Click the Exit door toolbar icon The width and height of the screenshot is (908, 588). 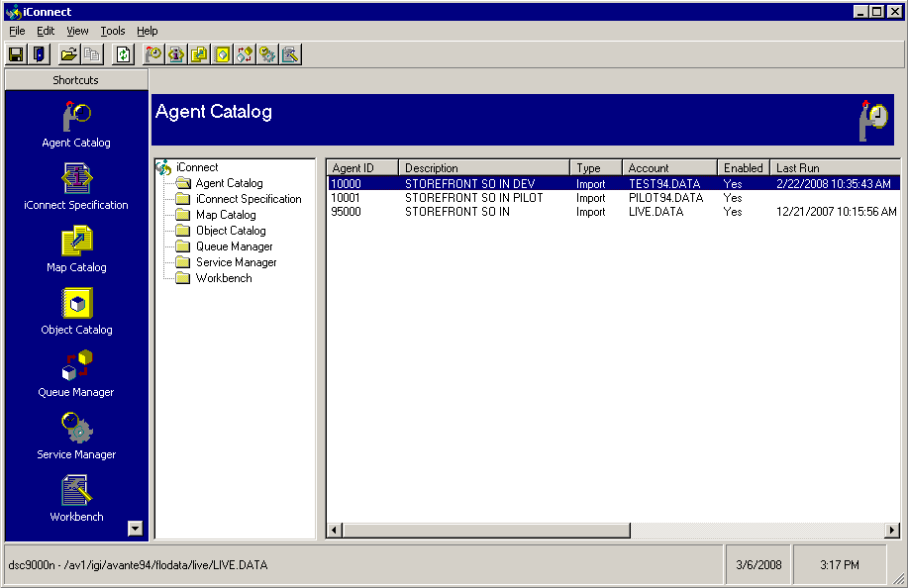(40, 54)
